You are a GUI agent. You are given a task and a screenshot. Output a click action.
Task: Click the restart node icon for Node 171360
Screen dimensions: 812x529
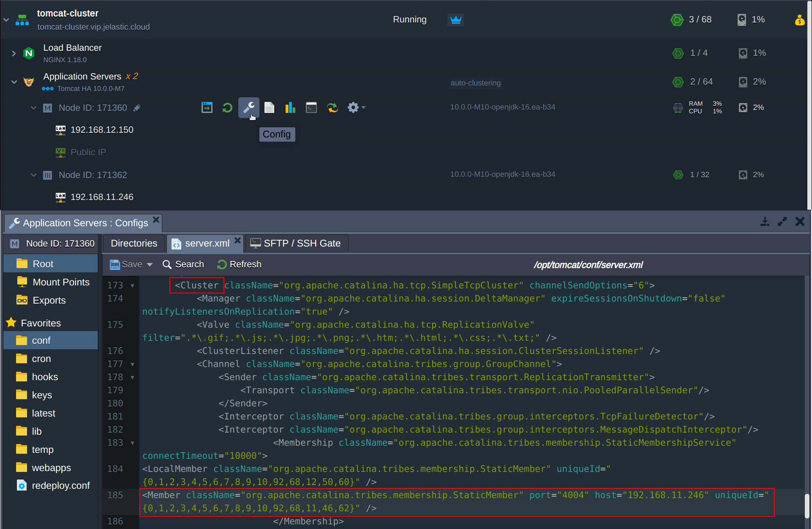(x=227, y=107)
